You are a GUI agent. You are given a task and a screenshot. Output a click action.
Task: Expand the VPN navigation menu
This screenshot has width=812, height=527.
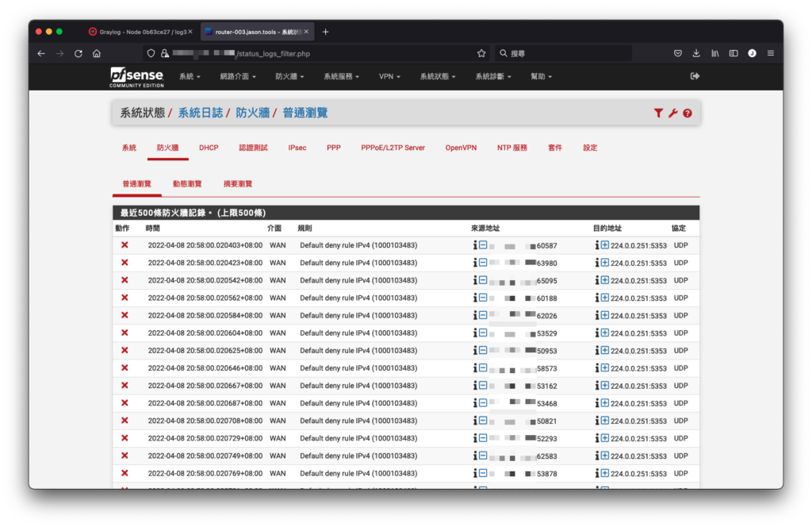[x=389, y=76]
